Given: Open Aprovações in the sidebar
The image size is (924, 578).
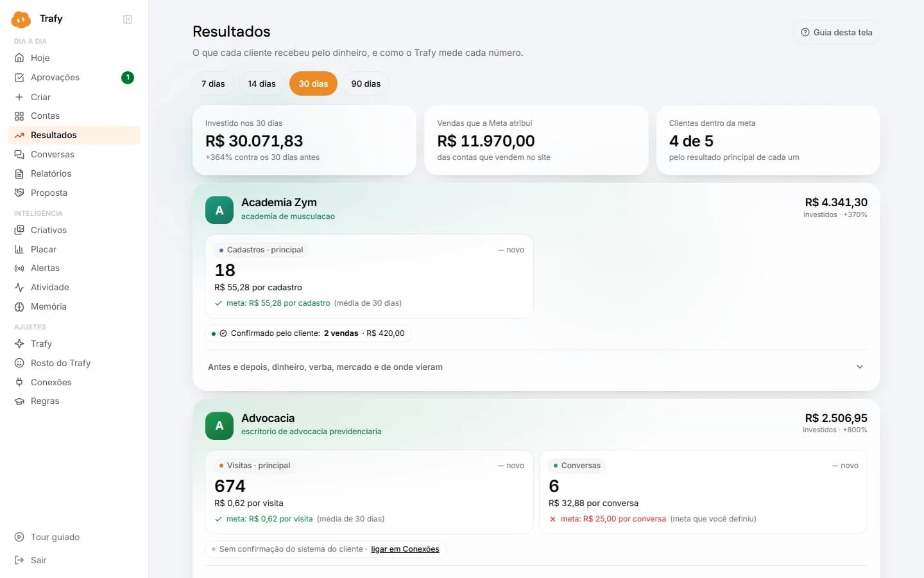Looking at the screenshot, I should click(x=74, y=77).
